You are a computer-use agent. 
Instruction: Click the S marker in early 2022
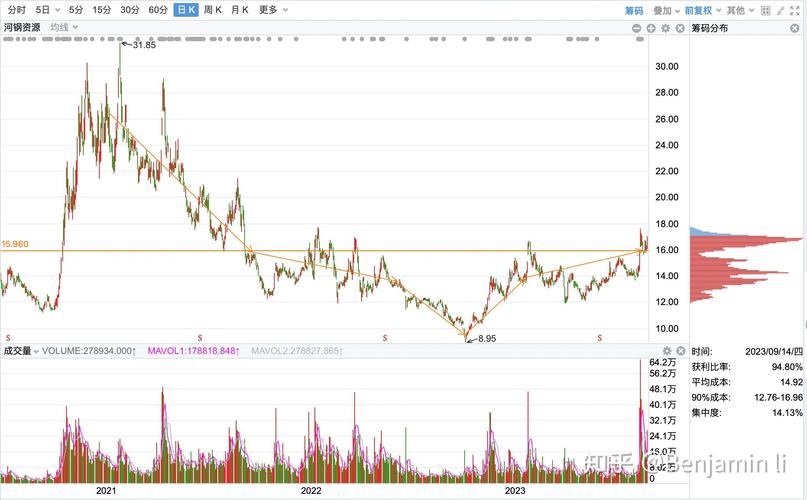click(x=200, y=338)
